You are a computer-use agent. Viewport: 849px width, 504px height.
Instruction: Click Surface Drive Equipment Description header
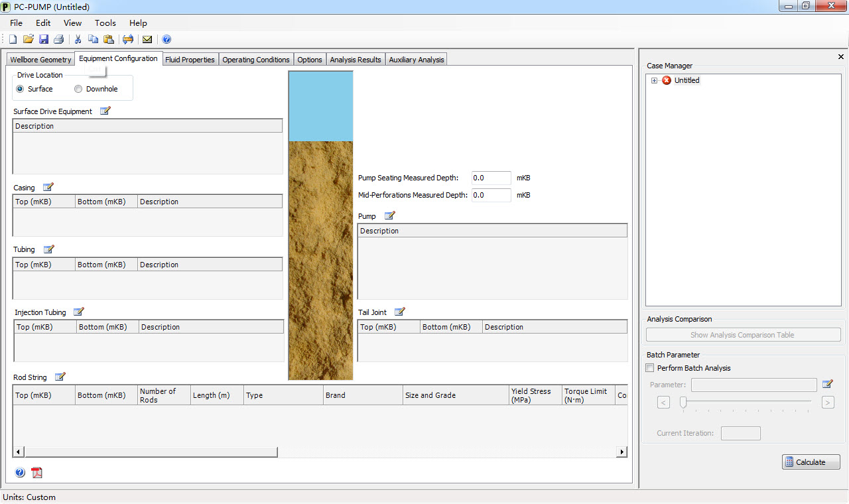(x=147, y=126)
